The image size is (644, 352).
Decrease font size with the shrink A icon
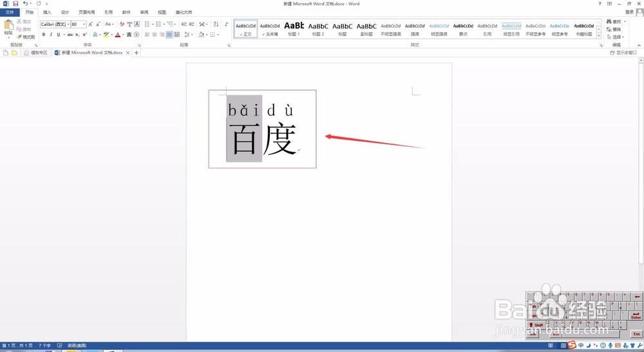point(98,24)
